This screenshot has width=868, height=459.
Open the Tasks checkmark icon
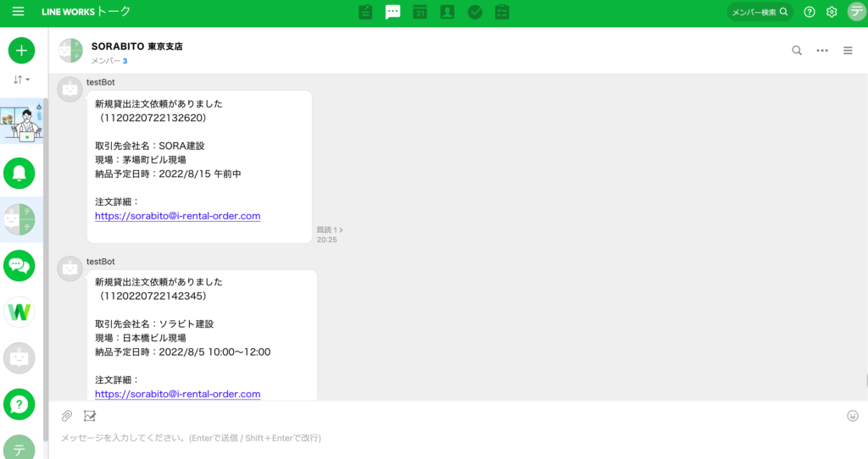click(475, 12)
